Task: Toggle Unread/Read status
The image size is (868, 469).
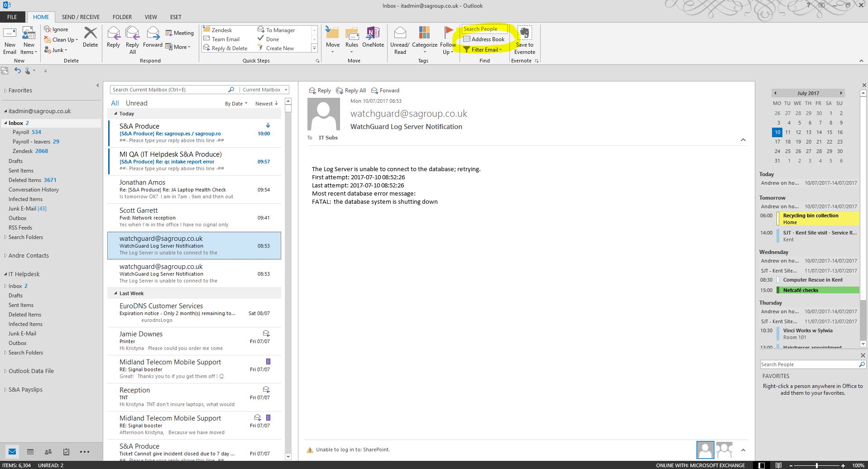Action: coord(400,40)
